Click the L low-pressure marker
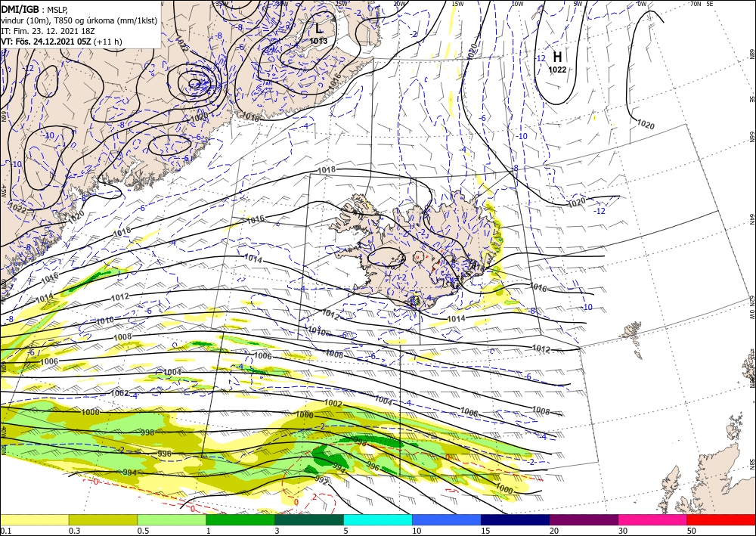The image size is (756, 536). pyautogui.click(x=319, y=29)
